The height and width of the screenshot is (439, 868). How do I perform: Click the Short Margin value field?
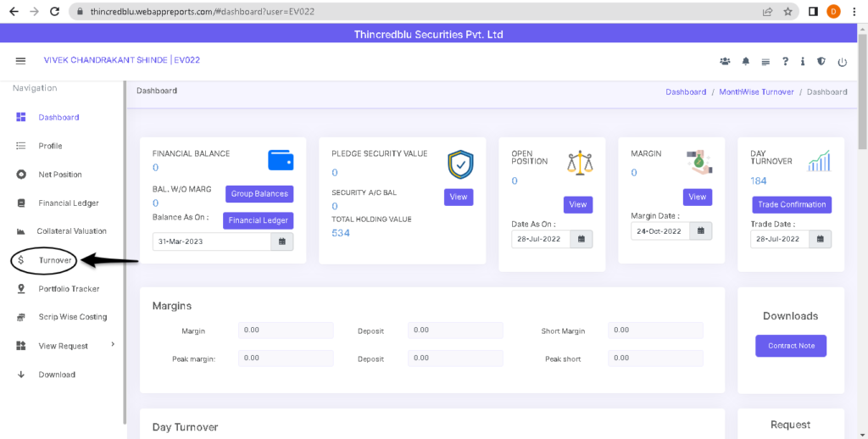point(655,331)
